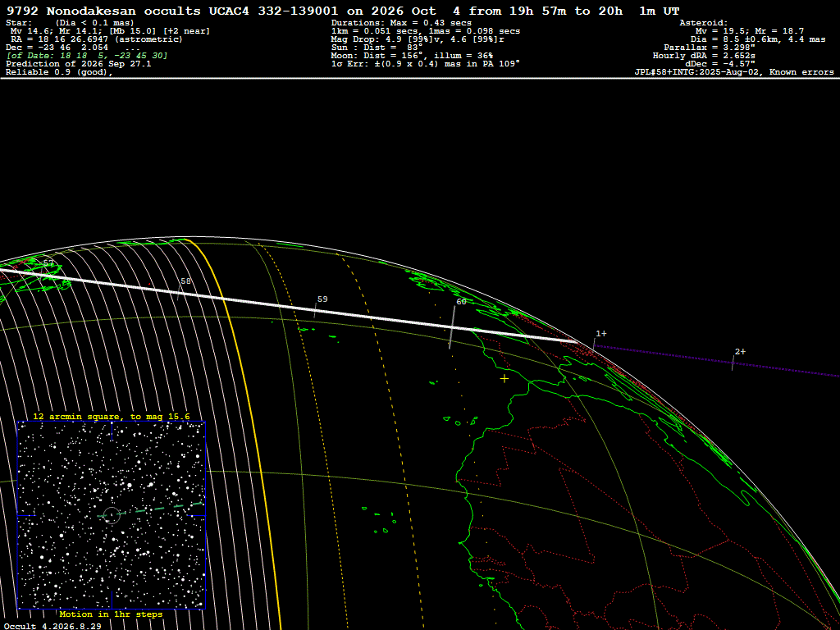Viewport: 840px width, 630px height.
Task: Select the 60 minute tick label
Action: click(x=461, y=302)
